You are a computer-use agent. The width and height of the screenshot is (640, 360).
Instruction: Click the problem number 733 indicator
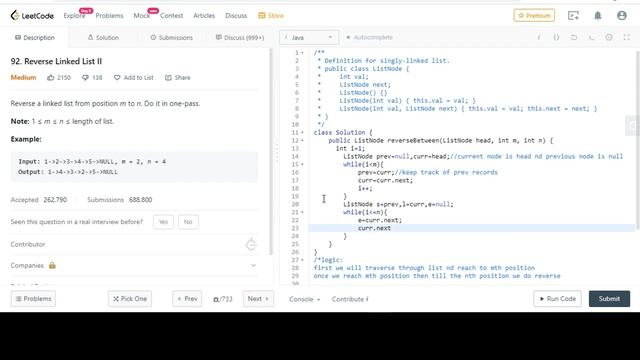coord(222,299)
